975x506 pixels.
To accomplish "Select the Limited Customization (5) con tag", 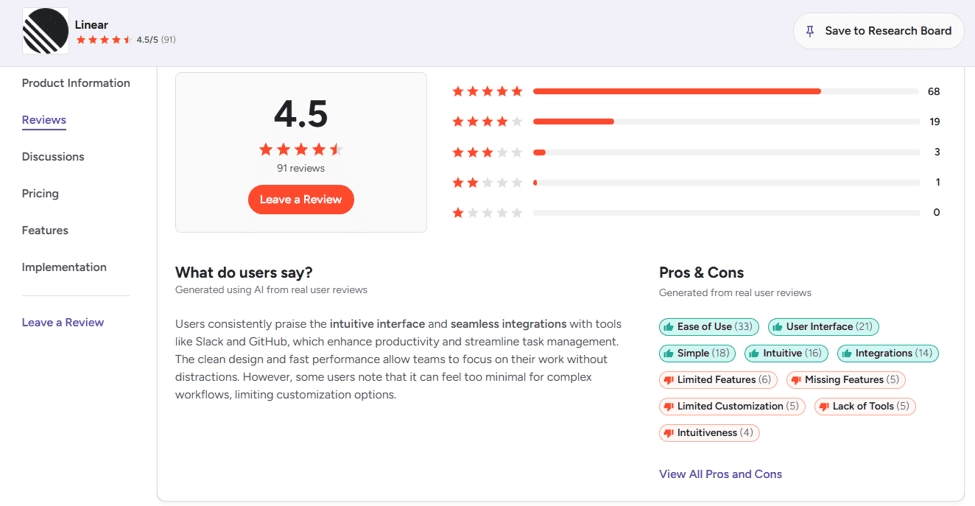I will [x=732, y=407].
